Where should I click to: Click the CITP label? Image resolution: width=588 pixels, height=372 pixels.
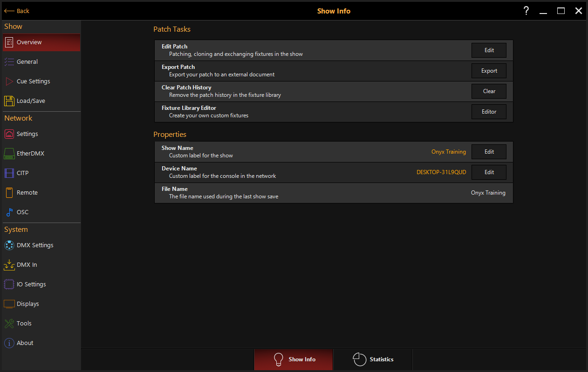(23, 173)
